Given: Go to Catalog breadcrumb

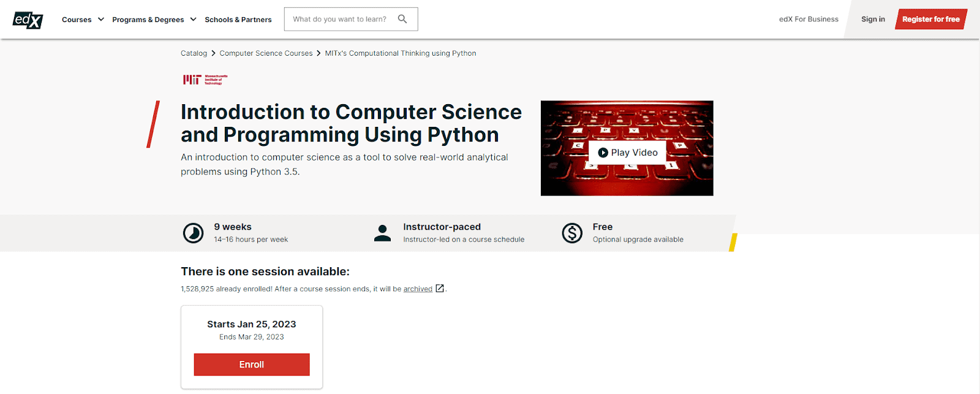Looking at the screenshot, I should 194,53.
